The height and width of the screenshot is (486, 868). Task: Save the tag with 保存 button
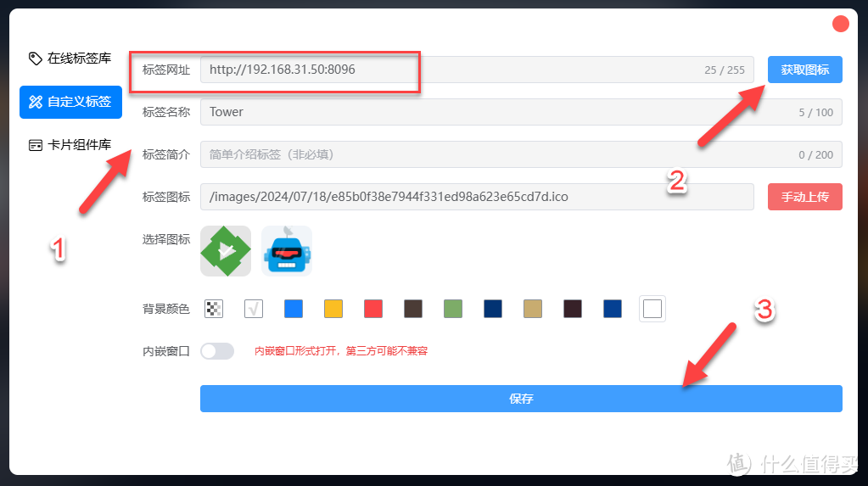521,399
